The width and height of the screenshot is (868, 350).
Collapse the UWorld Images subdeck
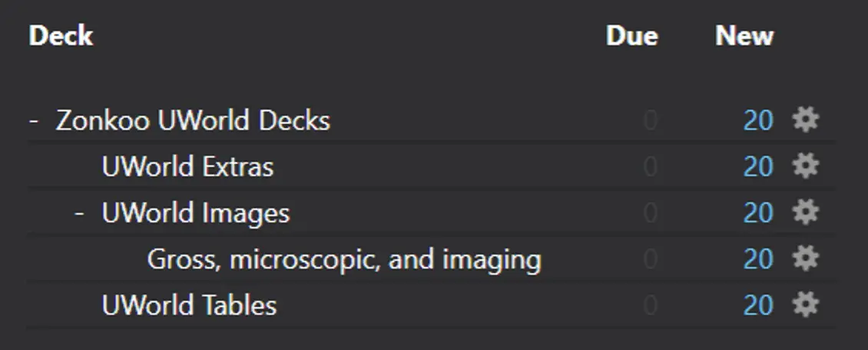click(x=80, y=213)
